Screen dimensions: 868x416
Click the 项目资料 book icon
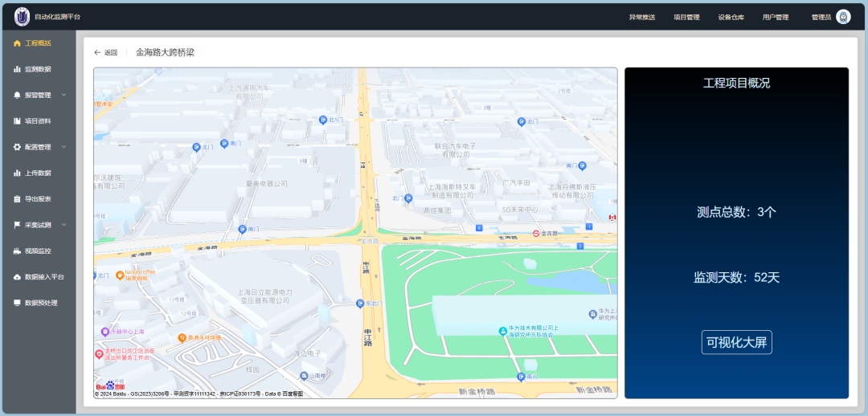[x=17, y=120]
